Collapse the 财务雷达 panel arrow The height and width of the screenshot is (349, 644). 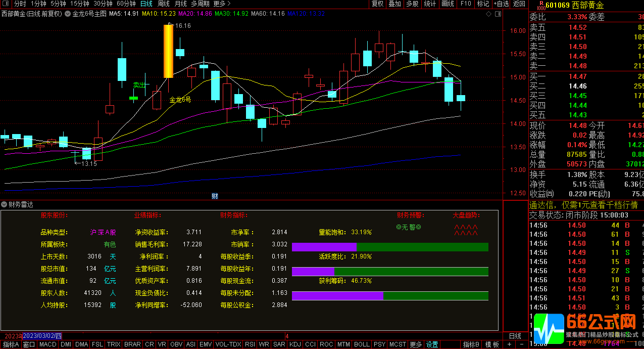[x=4, y=205]
